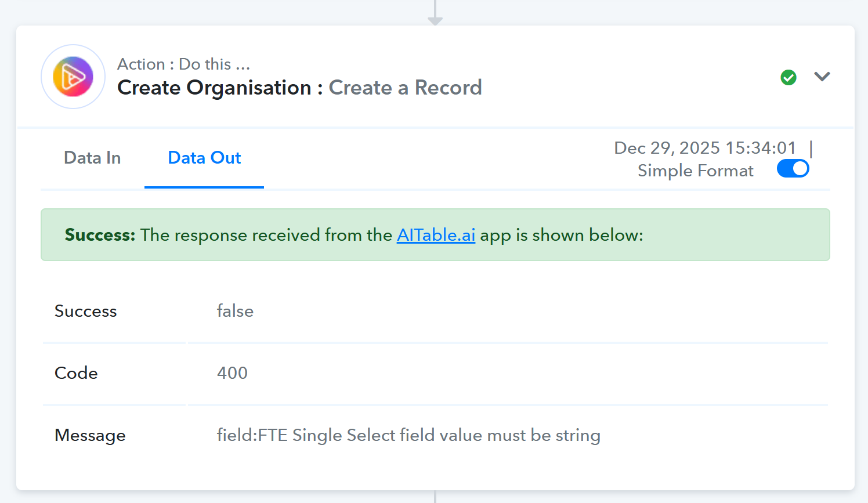Screen dimensions: 868x503
Task: Select the Data Out tab
Action: click(x=204, y=158)
